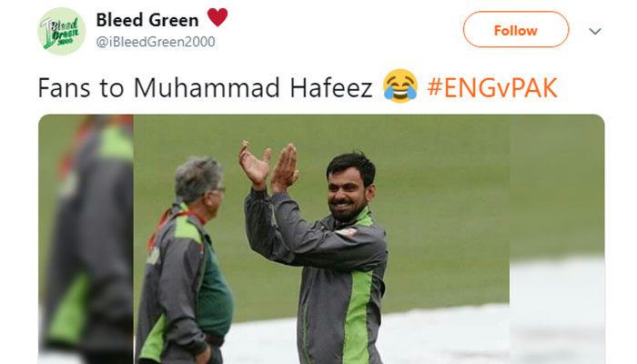The width and height of the screenshot is (637, 364).
Task: Open the Bleed Green profile avatar
Action: (x=62, y=31)
